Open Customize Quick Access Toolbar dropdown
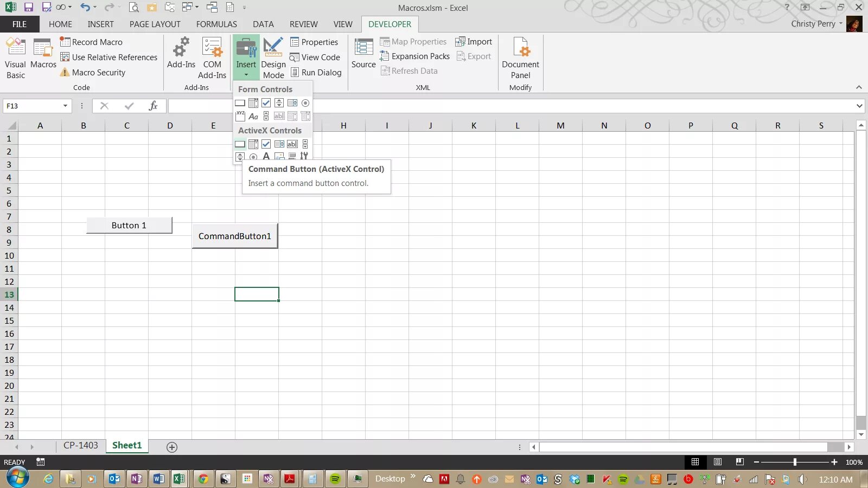The height and width of the screenshot is (488, 868). pos(244,8)
